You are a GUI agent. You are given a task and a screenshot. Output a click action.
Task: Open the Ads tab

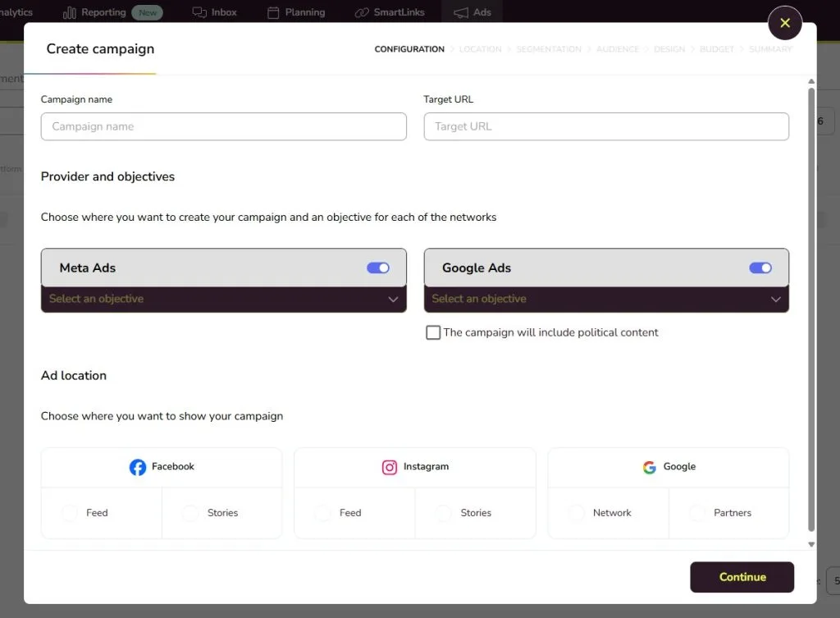click(x=472, y=12)
